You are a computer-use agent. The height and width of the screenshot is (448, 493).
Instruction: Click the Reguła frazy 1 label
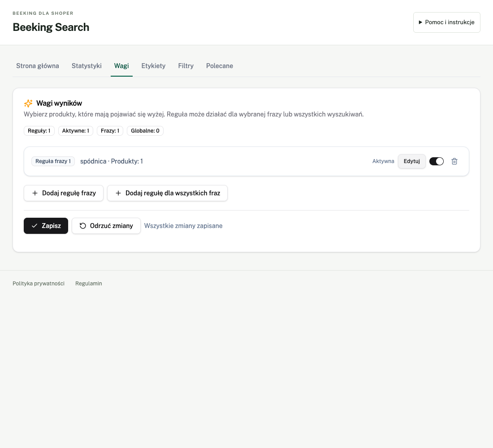(53, 161)
